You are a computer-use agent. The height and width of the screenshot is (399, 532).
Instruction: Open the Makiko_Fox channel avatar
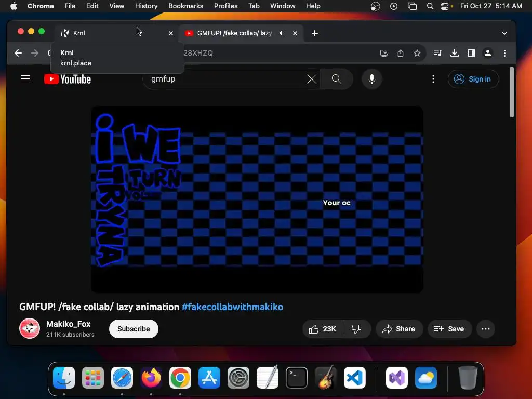[30, 328]
